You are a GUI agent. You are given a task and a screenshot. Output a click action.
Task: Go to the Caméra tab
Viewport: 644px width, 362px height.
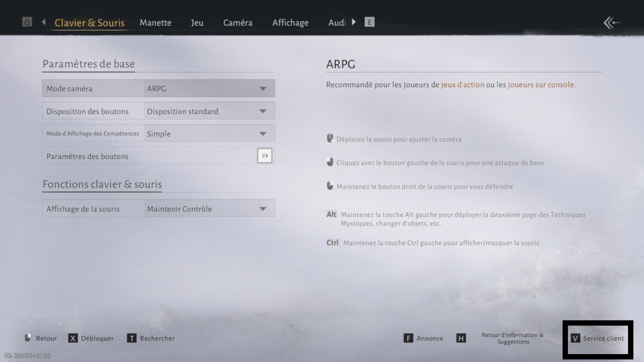tap(237, 23)
